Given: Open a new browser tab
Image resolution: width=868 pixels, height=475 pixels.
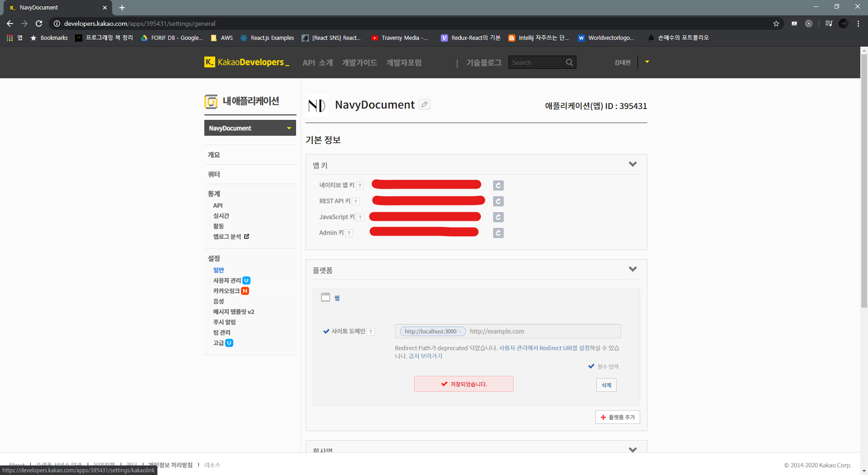Looking at the screenshot, I should [x=122, y=8].
